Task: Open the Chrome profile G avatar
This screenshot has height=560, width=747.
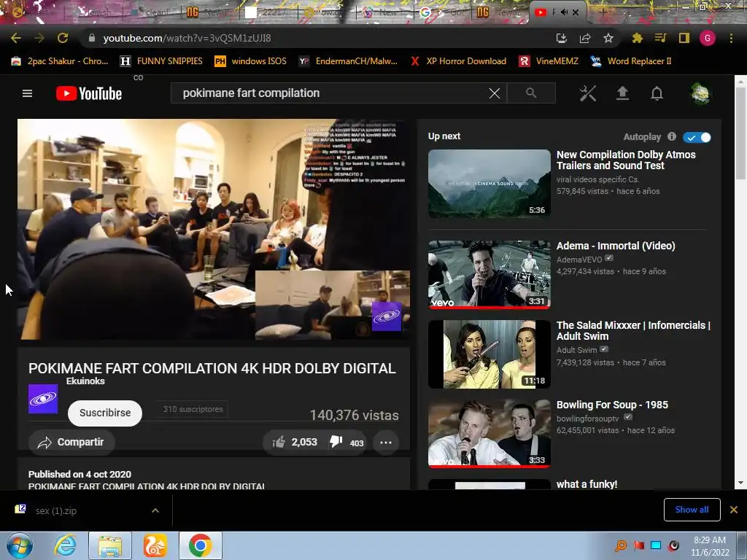Action: [708, 38]
